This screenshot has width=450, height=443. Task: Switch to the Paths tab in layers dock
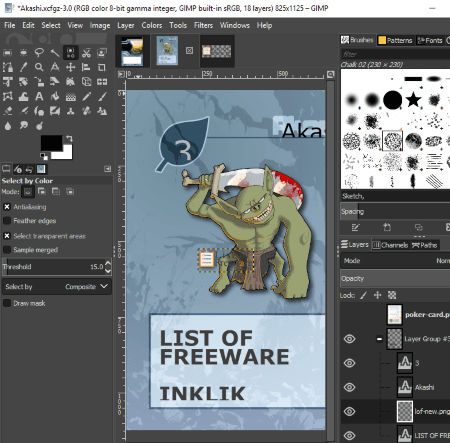click(425, 245)
